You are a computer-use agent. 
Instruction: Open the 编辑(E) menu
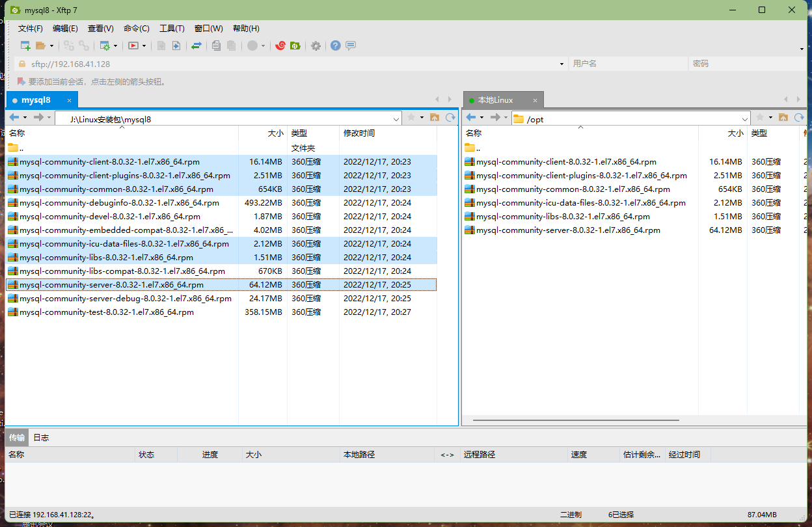pyautogui.click(x=65, y=29)
